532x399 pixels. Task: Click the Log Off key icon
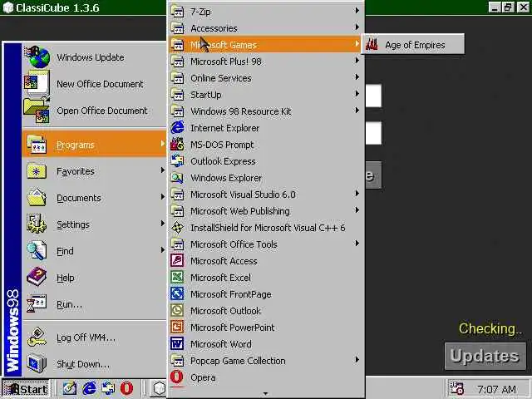click(x=37, y=337)
